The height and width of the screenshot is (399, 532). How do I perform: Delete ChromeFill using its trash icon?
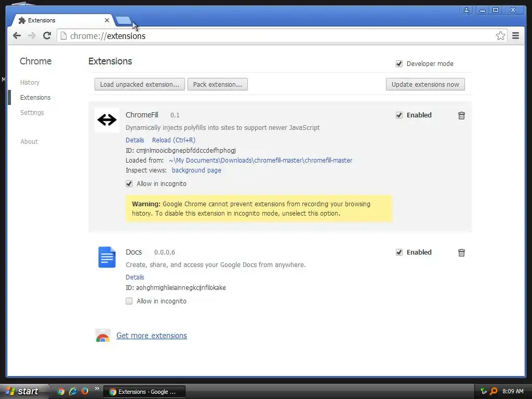pyautogui.click(x=461, y=115)
